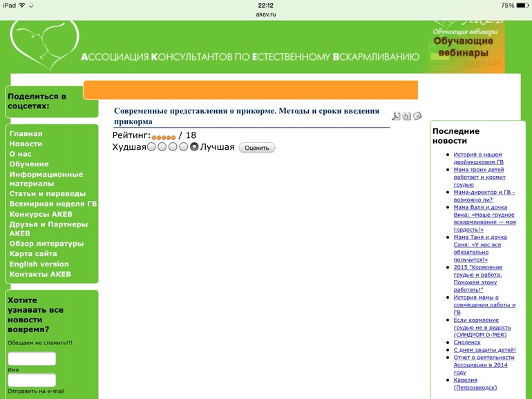The width and height of the screenshot is (532, 399).
Task: Tap the akev.ru address bar
Action: click(266, 14)
